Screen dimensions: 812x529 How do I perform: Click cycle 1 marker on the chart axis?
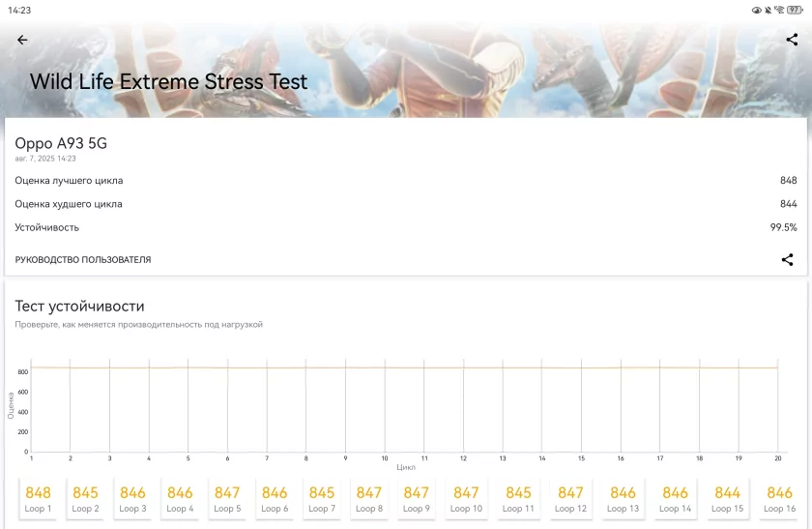pyautogui.click(x=32, y=458)
